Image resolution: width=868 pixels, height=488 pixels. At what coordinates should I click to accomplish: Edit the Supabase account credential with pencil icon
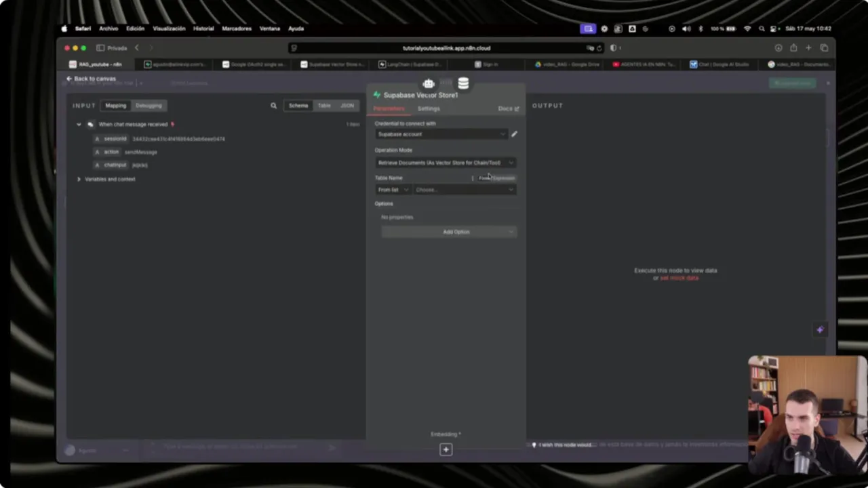click(x=514, y=134)
